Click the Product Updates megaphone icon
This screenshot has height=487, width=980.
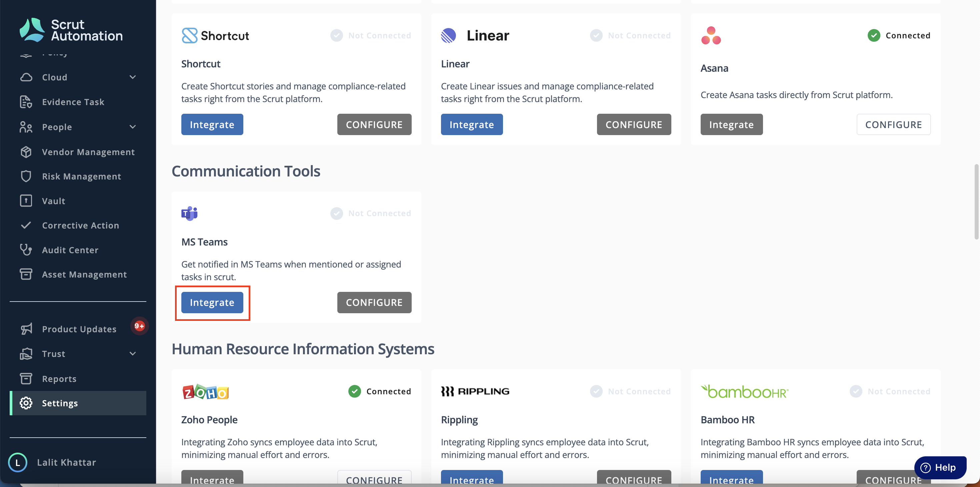(x=26, y=329)
